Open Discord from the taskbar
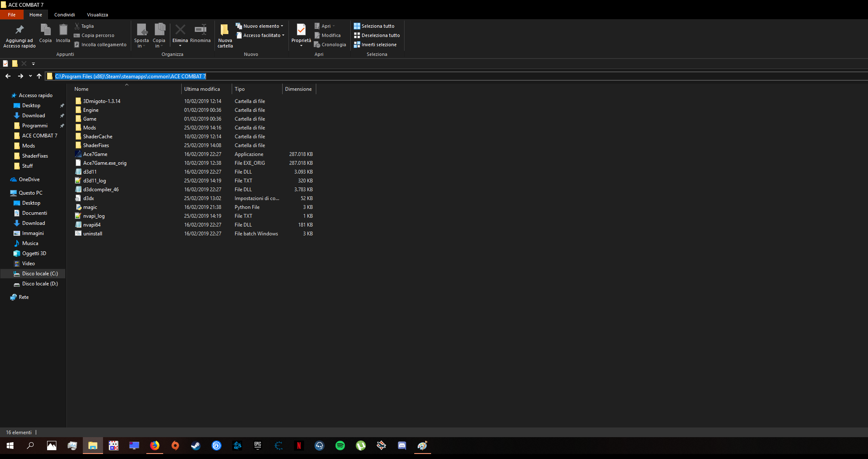 [x=402, y=446]
